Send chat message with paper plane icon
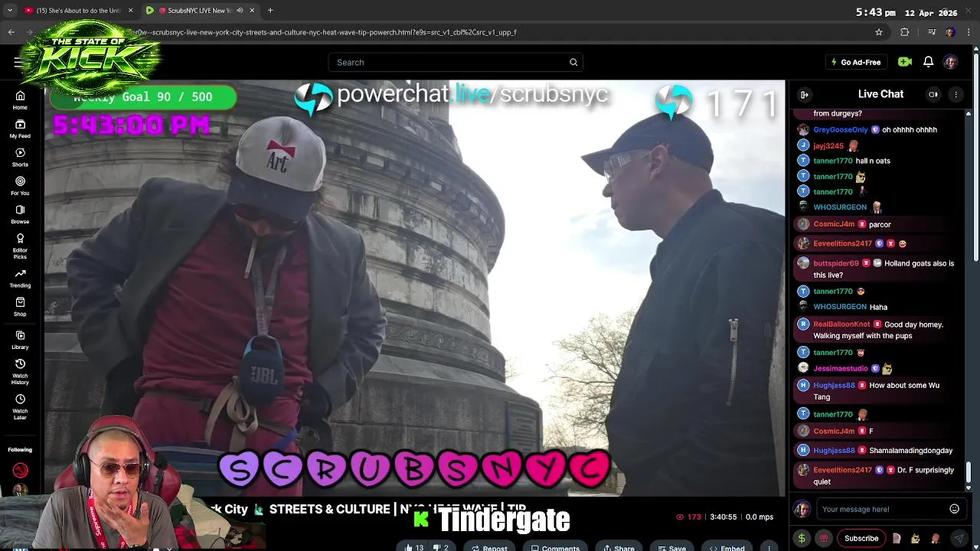 point(959,538)
